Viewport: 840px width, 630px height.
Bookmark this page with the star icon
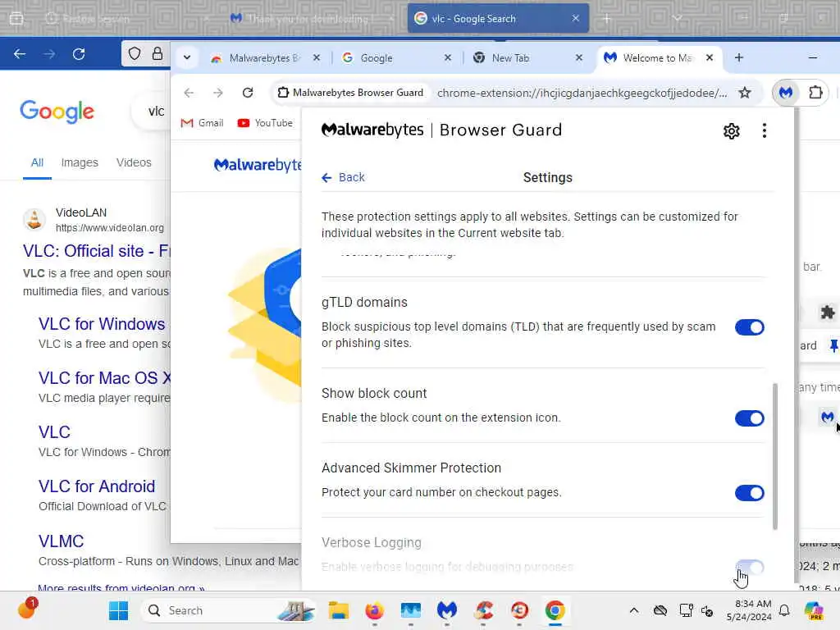coord(744,93)
